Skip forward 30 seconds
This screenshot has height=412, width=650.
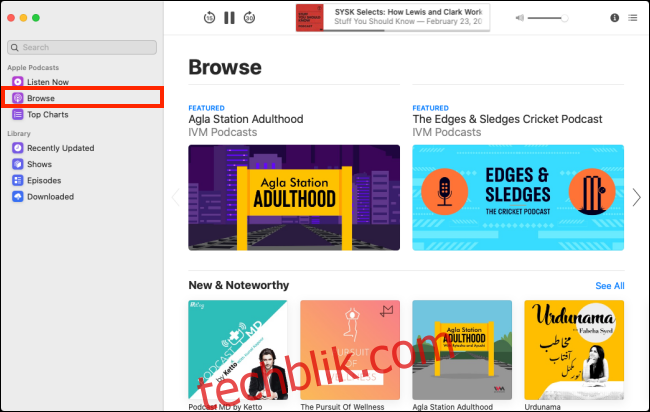(x=249, y=18)
